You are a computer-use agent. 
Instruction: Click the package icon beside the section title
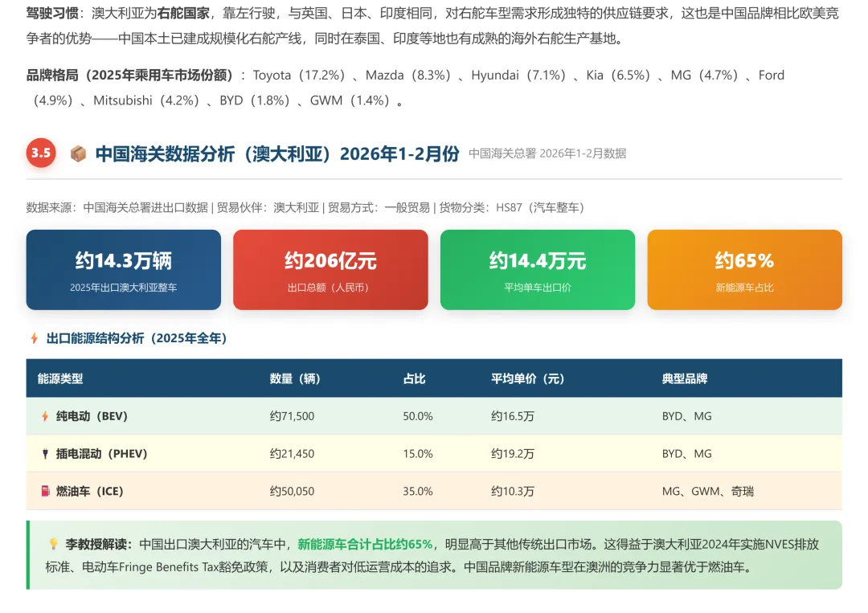tap(78, 153)
